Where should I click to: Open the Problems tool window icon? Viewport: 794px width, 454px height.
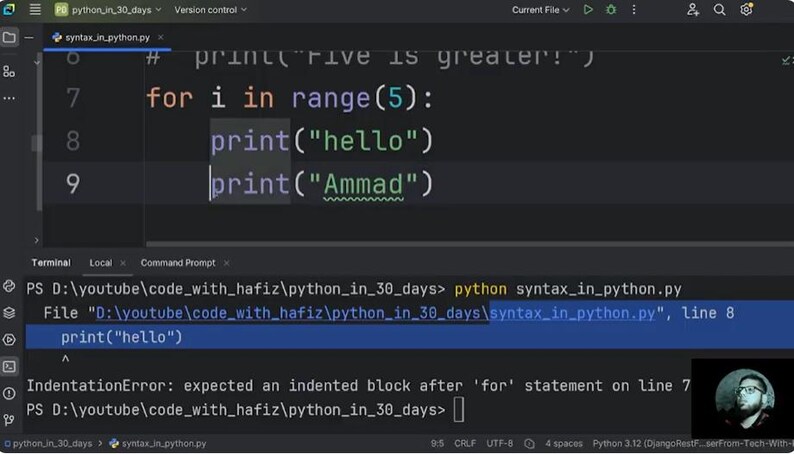pyautogui.click(x=9, y=393)
